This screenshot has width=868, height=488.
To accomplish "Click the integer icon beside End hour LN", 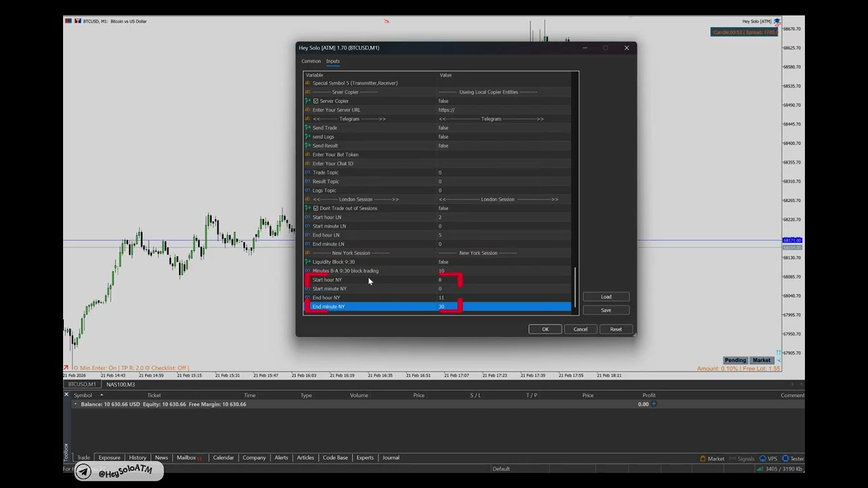I will pos(307,235).
